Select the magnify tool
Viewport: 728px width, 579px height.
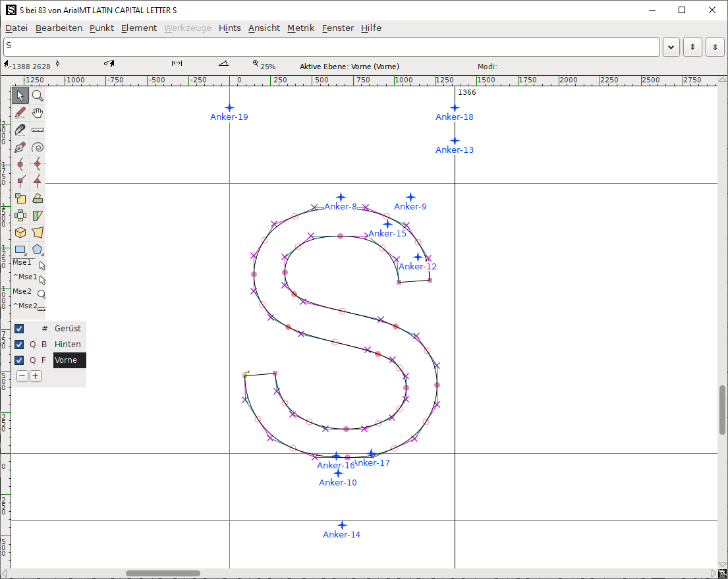[x=37, y=96]
